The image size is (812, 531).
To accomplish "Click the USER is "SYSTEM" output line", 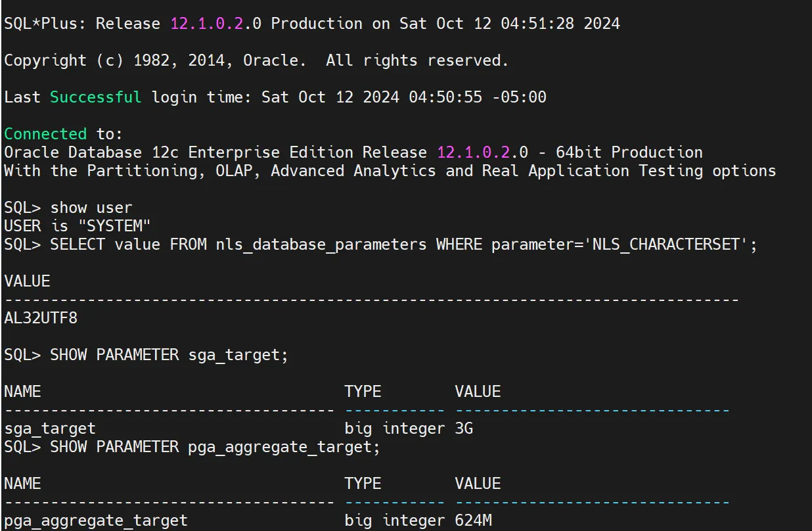I will (77, 226).
